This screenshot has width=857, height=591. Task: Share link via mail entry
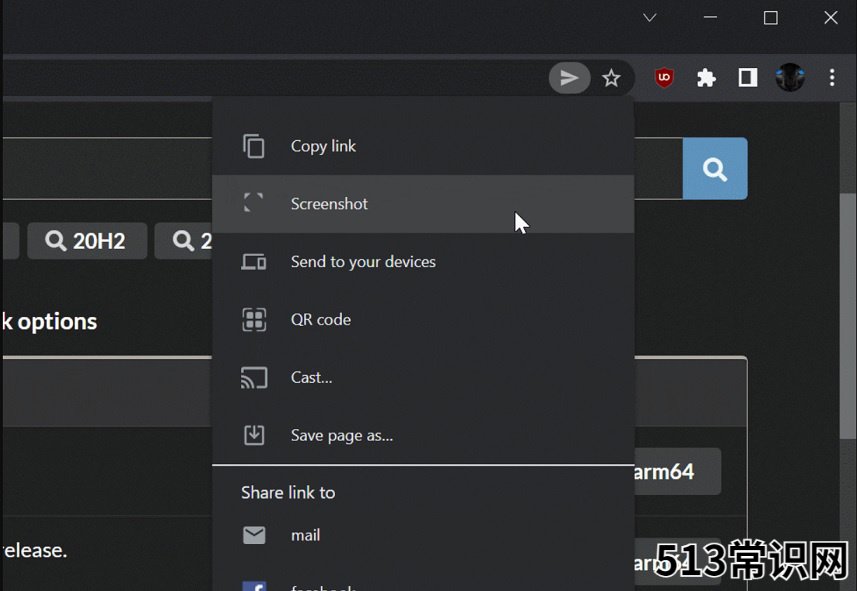click(x=423, y=535)
